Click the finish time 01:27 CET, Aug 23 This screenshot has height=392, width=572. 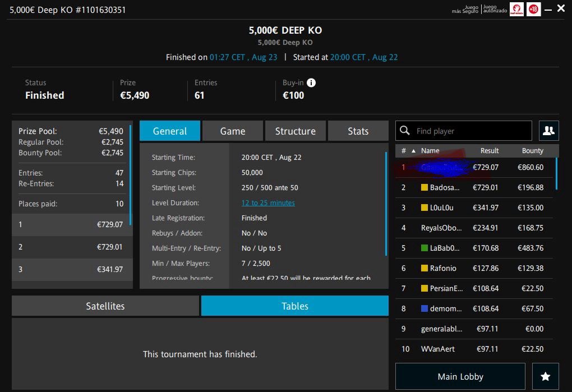[243, 57]
